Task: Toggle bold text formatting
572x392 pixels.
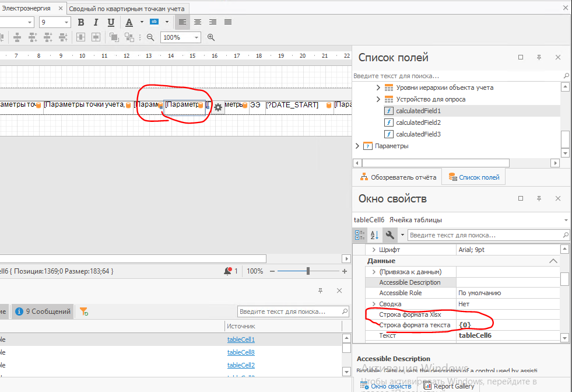Action: point(81,22)
